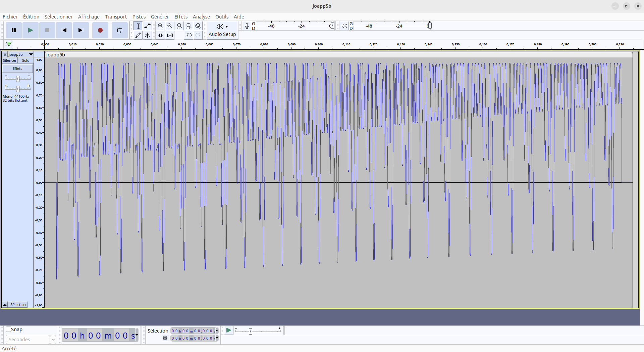Click the track Effets button

tap(17, 69)
